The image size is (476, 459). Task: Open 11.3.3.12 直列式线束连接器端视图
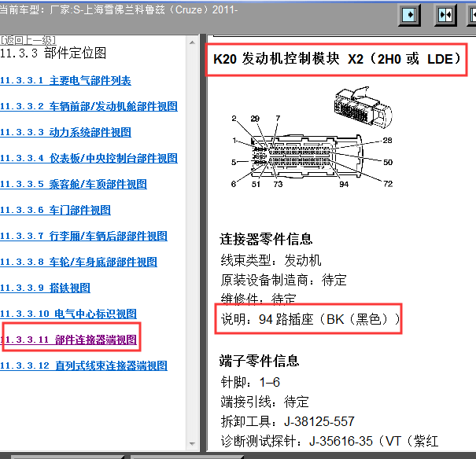(83, 365)
